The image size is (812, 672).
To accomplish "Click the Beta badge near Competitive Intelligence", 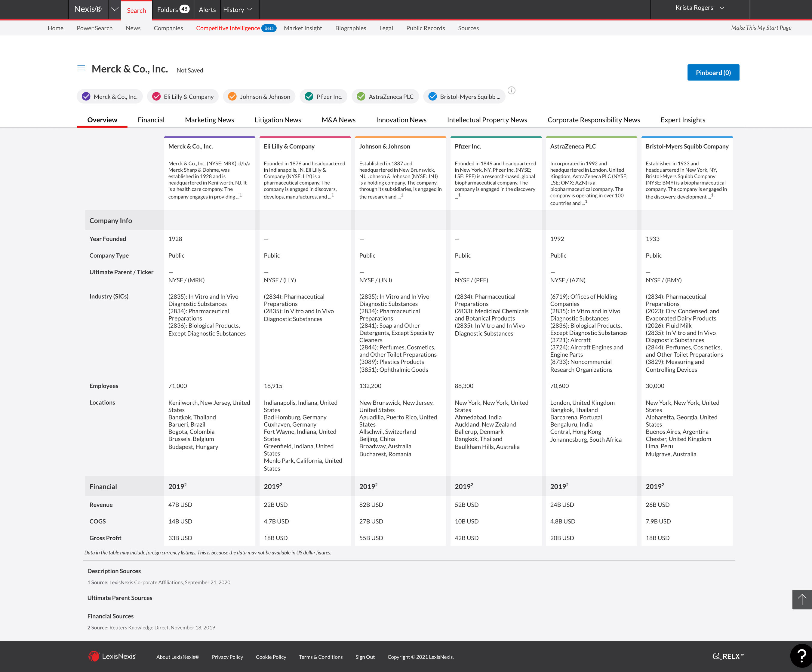I will (x=269, y=28).
